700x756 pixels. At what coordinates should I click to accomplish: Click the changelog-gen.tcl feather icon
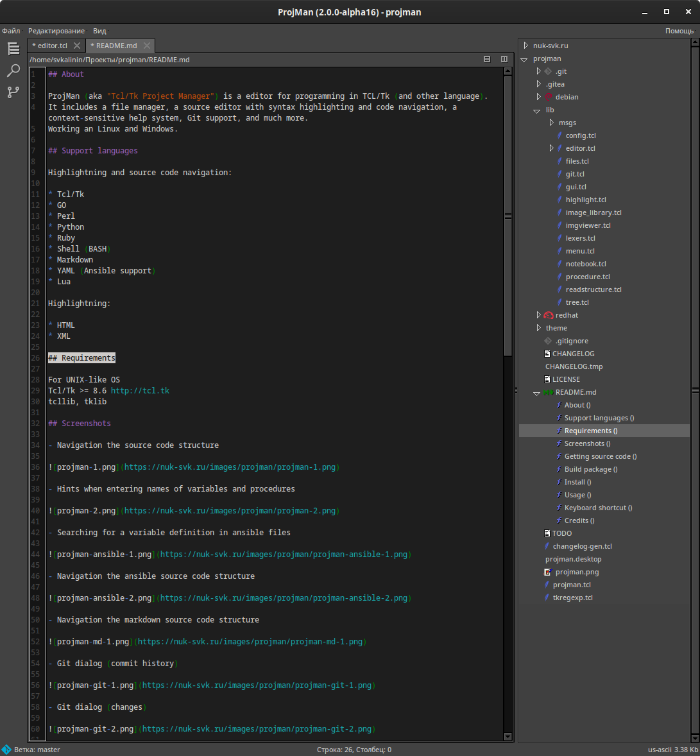pyautogui.click(x=547, y=546)
